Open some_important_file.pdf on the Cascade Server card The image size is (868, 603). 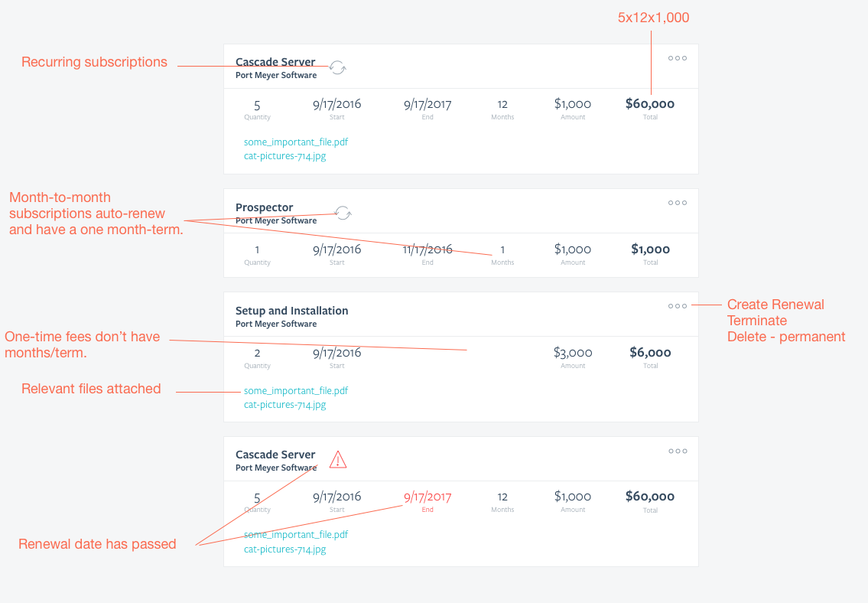point(296,142)
